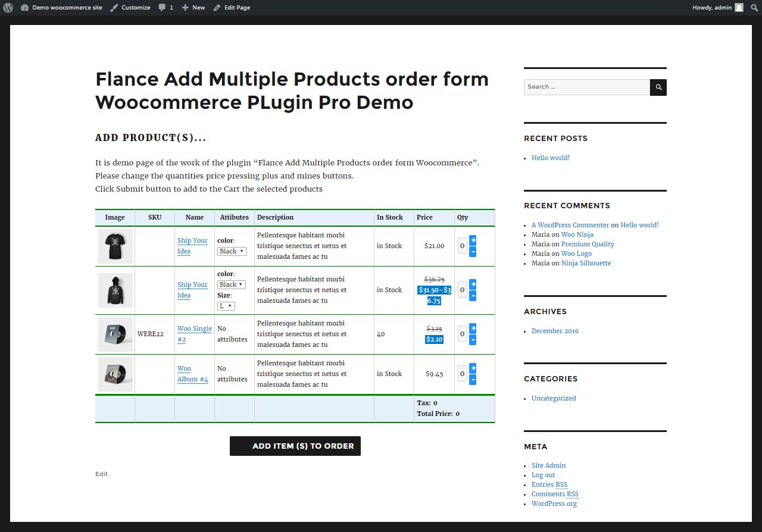The width and height of the screenshot is (762, 532).
Task: Click the WordPress logo in admin bar
Action: click(8, 8)
